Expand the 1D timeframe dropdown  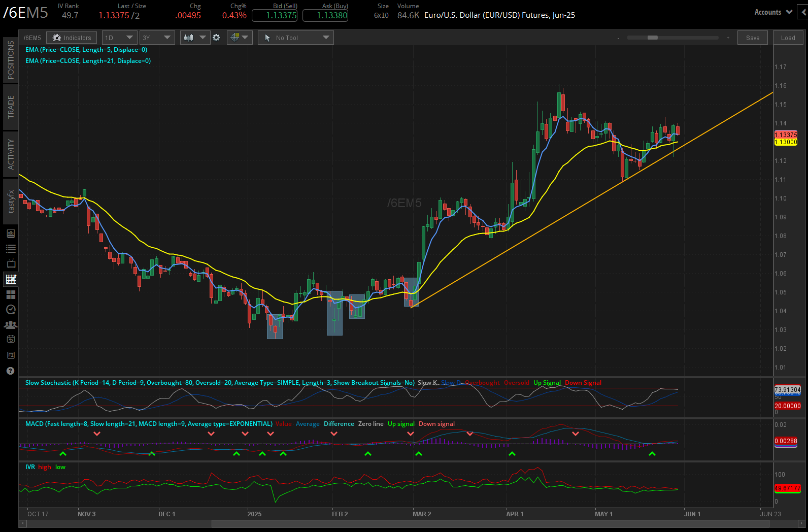click(x=119, y=38)
